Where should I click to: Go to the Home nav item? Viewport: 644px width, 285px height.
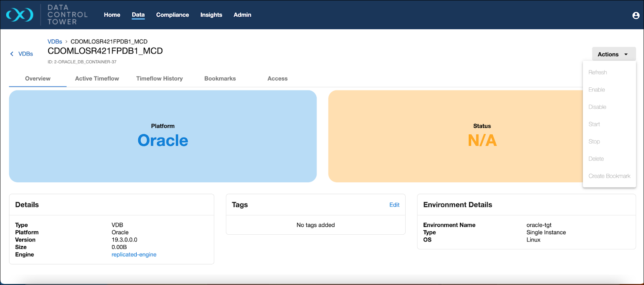(x=112, y=15)
